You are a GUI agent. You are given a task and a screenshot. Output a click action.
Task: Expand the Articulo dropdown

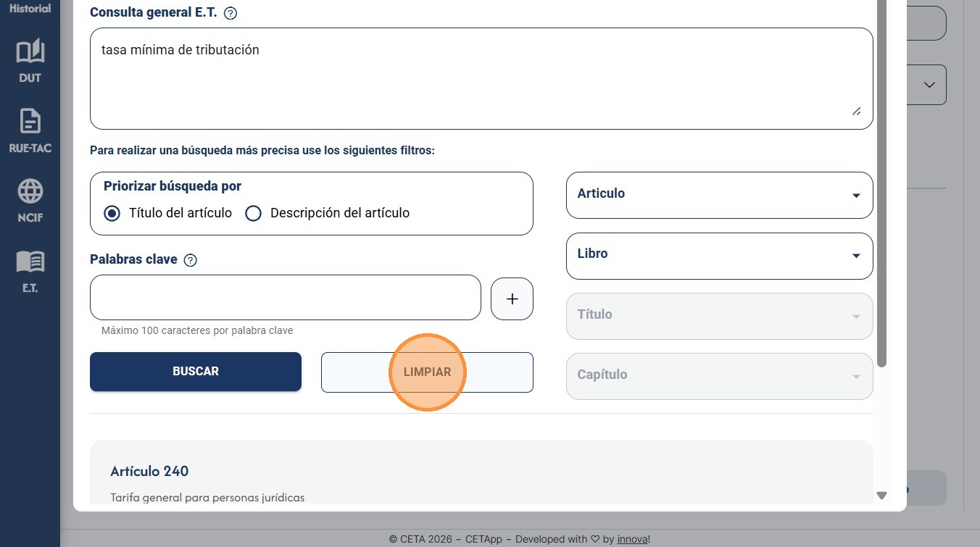(x=719, y=195)
